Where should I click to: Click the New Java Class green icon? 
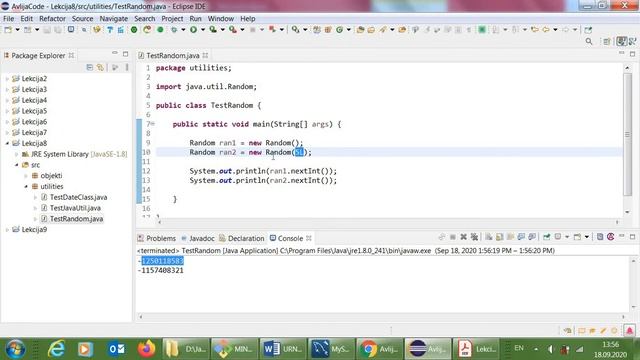pos(339,30)
